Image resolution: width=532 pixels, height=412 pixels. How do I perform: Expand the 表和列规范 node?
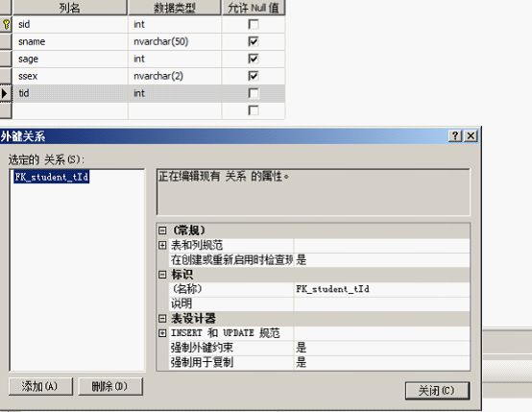(x=162, y=245)
